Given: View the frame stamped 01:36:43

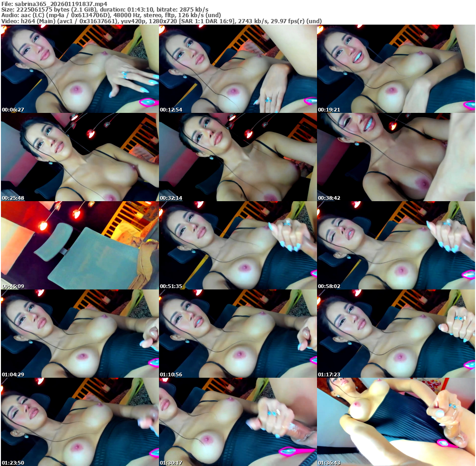Looking at the screenshot, I should (x=396, y=422).
